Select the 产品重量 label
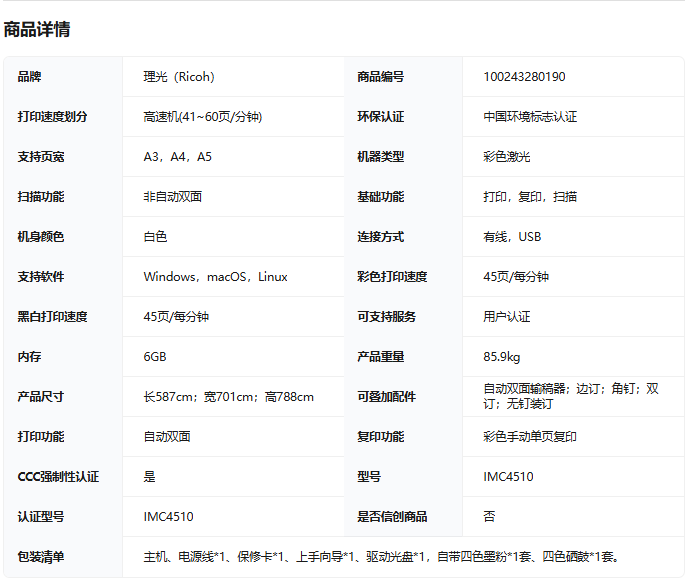 coord(381,357)
